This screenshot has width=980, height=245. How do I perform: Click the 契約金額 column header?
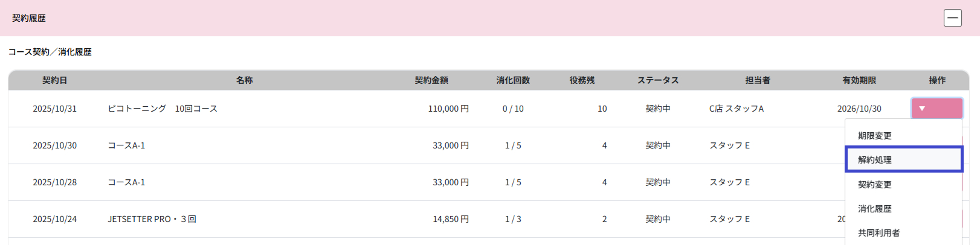431,80
